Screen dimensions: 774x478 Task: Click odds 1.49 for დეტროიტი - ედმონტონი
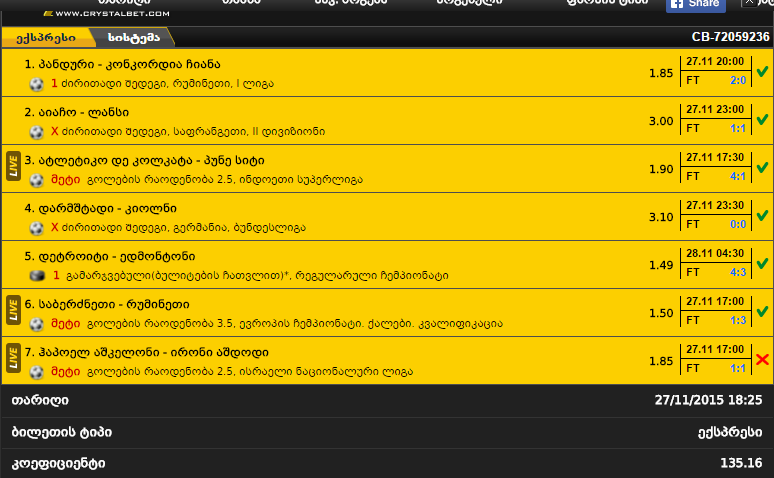[x=661, y=265]
